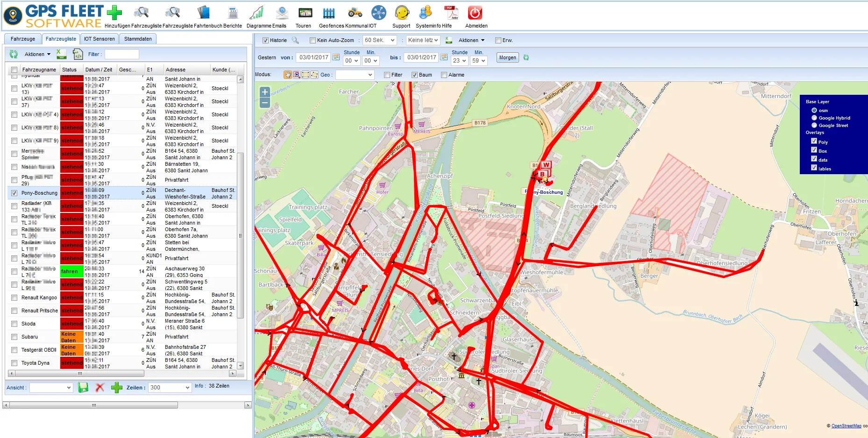Zoom out on the map

(265, 103)
